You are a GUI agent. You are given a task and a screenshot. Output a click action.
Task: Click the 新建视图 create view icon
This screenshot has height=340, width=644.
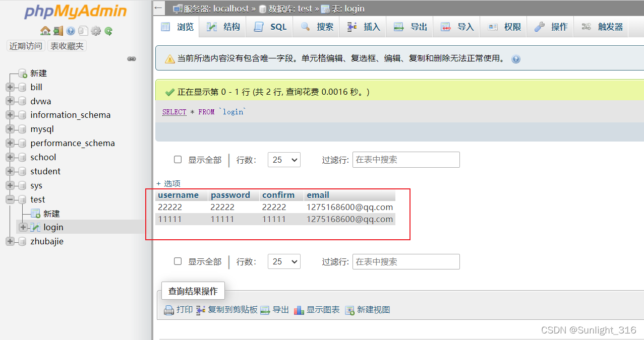coord(350,310)
